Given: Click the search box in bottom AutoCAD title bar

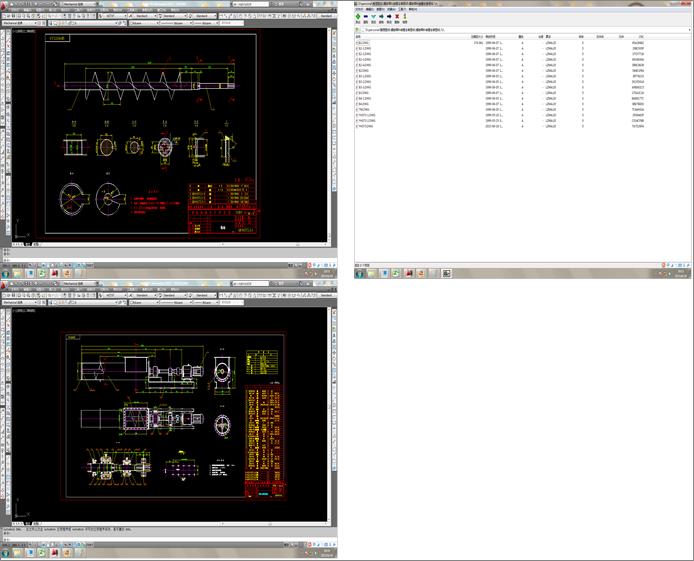Looking at the screenshot, I should 250,284.
